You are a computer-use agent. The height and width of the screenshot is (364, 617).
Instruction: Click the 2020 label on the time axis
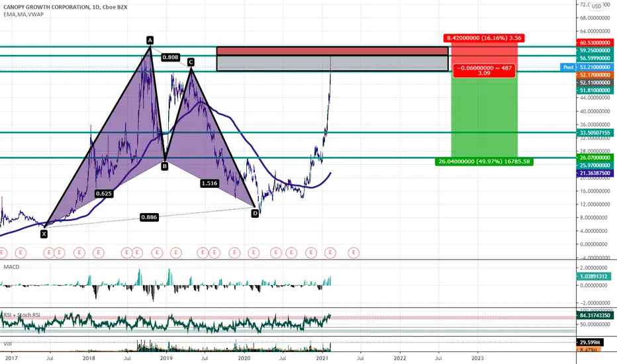(244, 358)
